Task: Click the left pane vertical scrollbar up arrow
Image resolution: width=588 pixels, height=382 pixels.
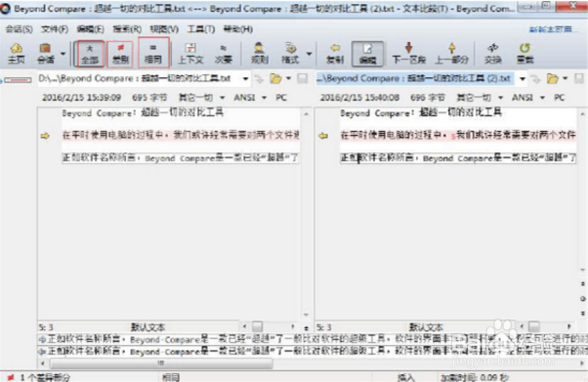Action: coord(307,113)
